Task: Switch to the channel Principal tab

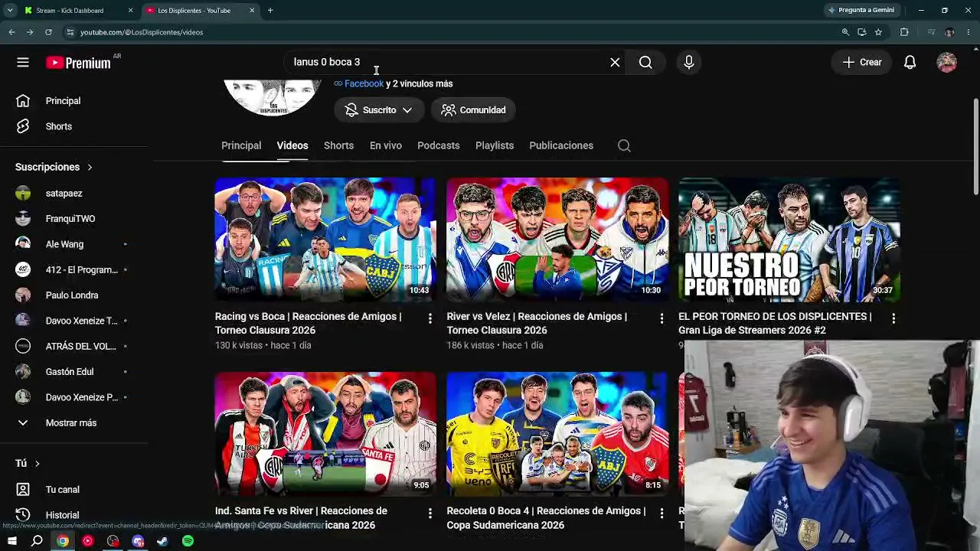Action: coord(241,145)
